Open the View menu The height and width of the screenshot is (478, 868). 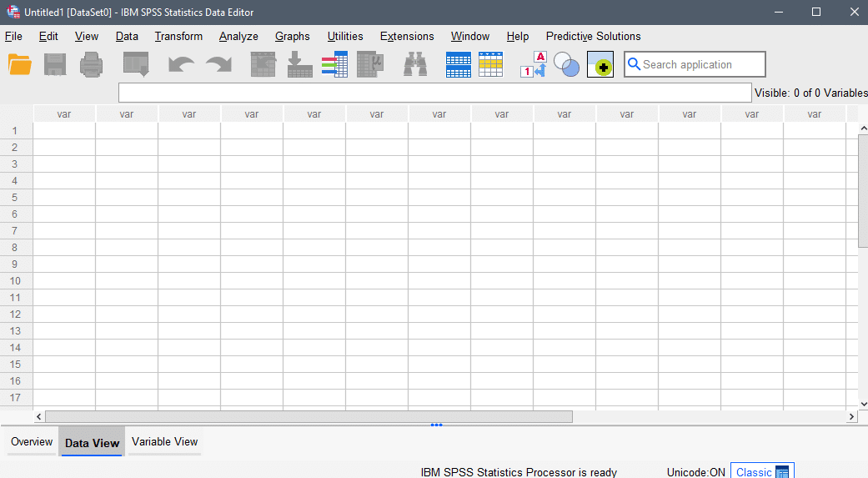coord(87,37)
